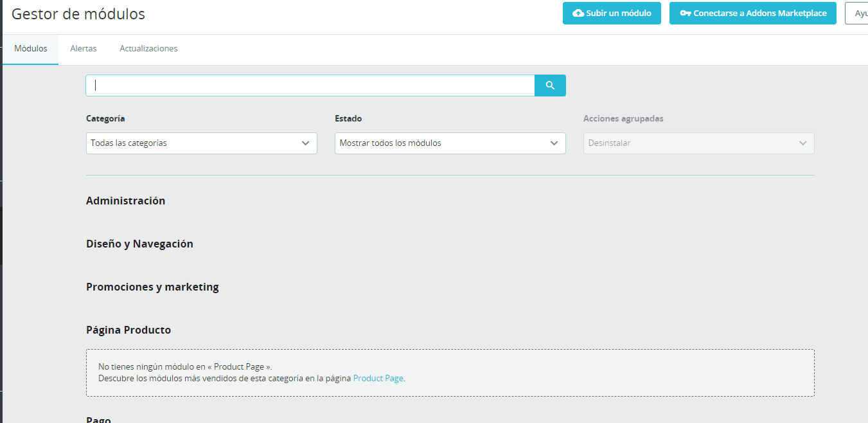Viewport: 868px width, 423px height.
Task: Click text "No tienes ningún módulo en « Product Page »"
Action: (x=184, y=367)
